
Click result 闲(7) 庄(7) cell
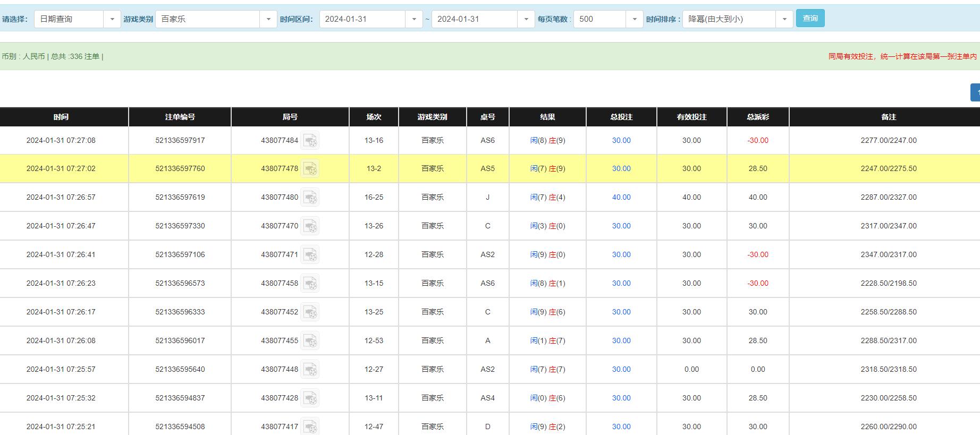pos(547,369)
